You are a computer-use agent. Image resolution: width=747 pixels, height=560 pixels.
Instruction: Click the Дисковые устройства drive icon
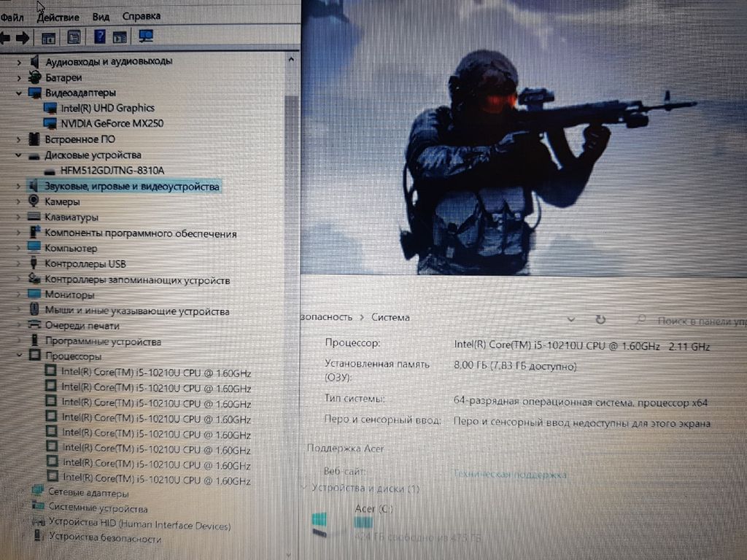click(x=34, y=156)
